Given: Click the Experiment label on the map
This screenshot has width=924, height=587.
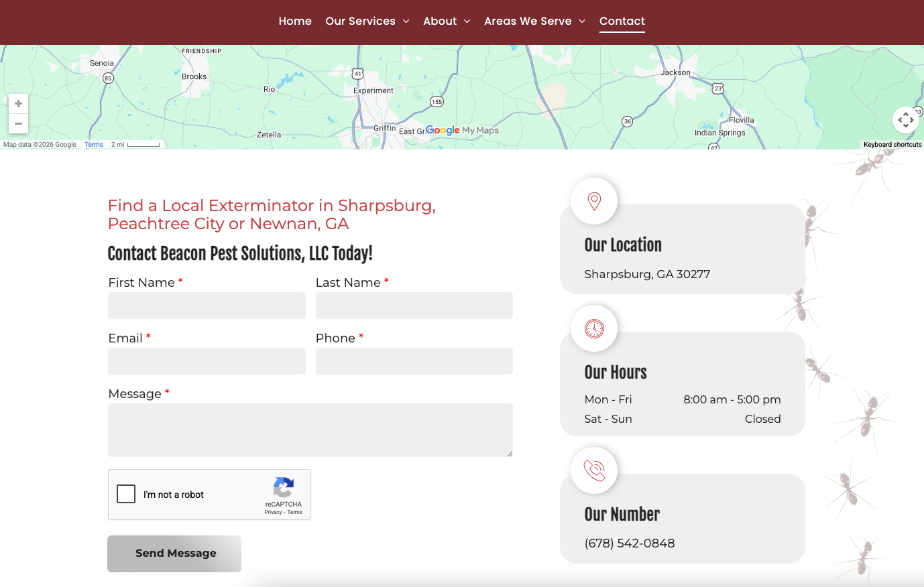Looking at the screenshot, I should (373, 90).
